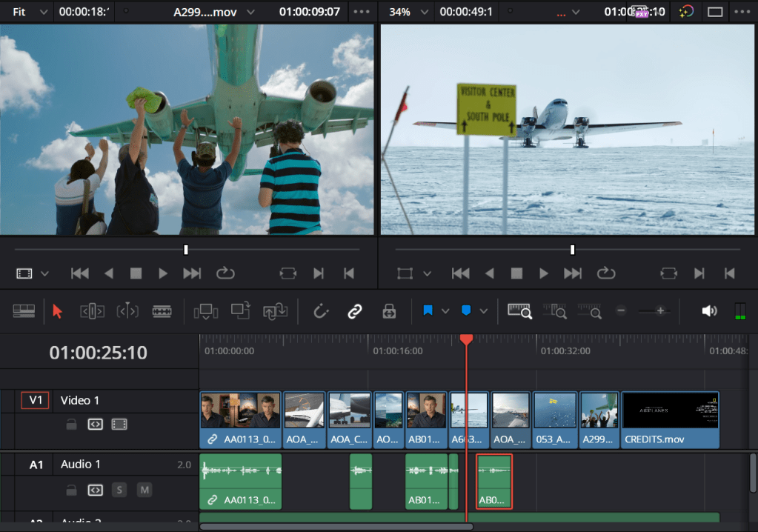Solo the Audio 1 track
758x532 pixels.
tap(119, 490)
